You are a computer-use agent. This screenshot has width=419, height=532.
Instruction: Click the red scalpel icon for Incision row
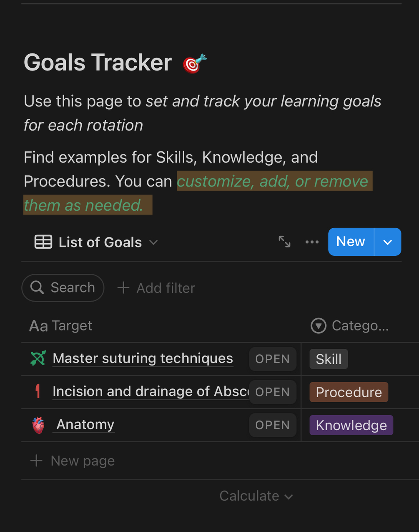tap(38, 391)
